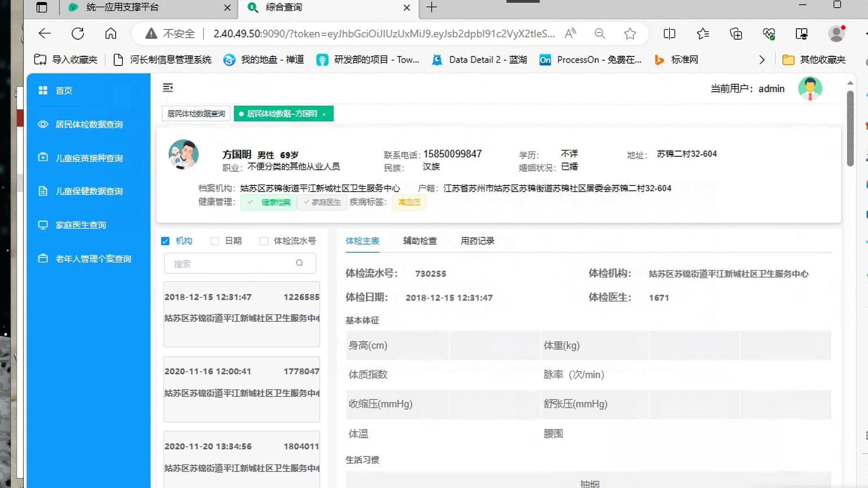This screenshot has width=868, height=488.
Task: Click the icon beside 儿童疫苗接种查询
Action: coord(43,158)
